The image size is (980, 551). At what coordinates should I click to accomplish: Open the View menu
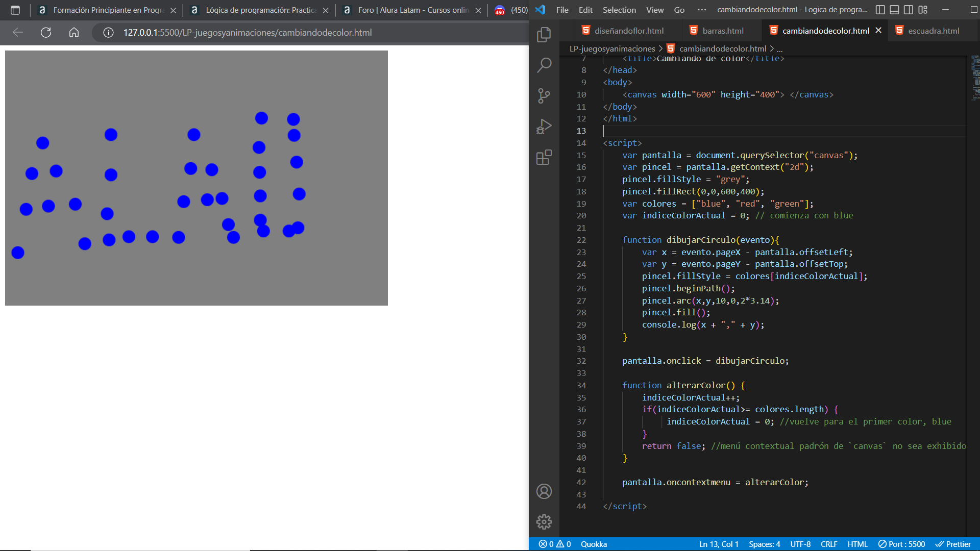(x=655, y=10)
